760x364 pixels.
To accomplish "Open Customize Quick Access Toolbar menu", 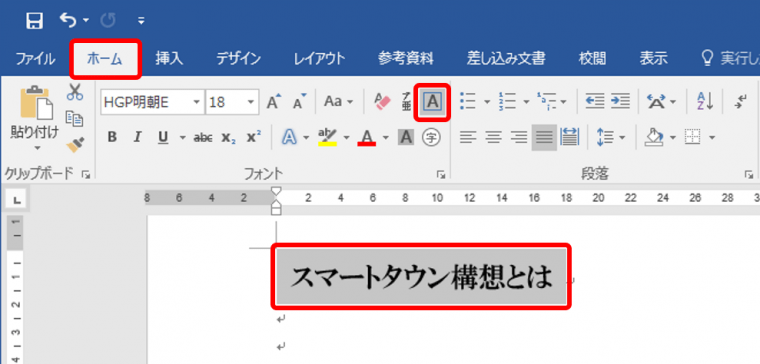I will click(141, 21).
